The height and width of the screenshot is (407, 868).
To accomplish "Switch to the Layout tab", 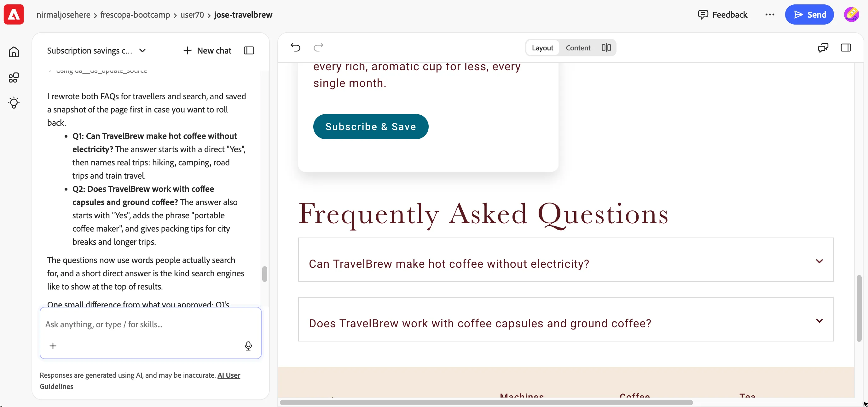I will point(542,48).
